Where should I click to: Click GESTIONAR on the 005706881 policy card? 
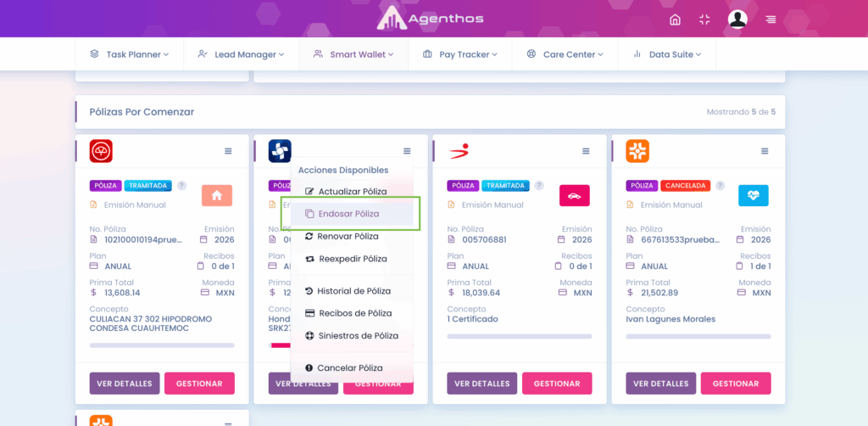point(557,384)
